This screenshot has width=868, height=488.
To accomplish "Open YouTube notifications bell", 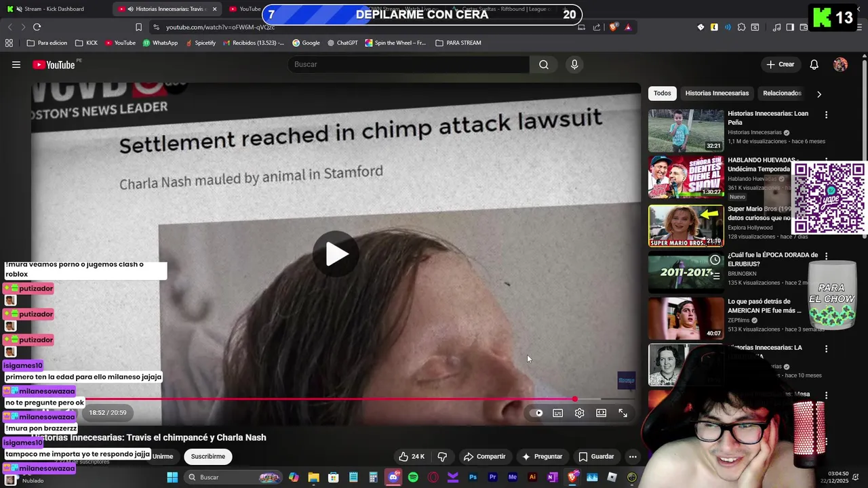I will tap(814, 64).
